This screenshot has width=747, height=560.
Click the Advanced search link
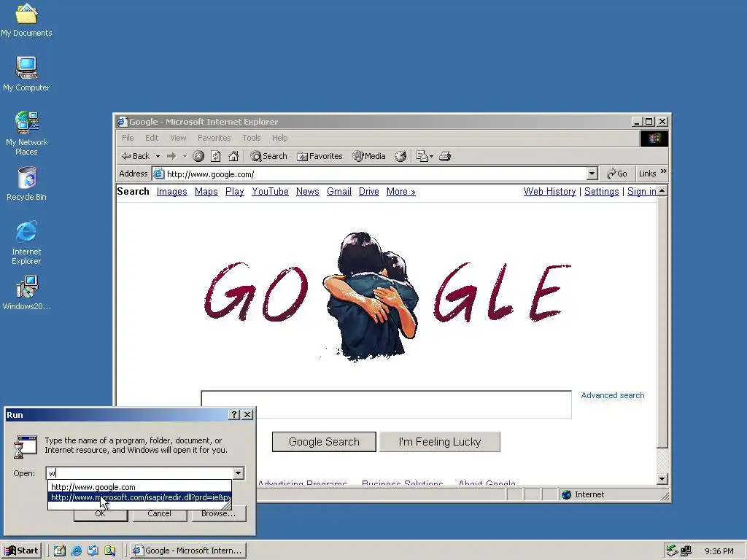(613, 395)
